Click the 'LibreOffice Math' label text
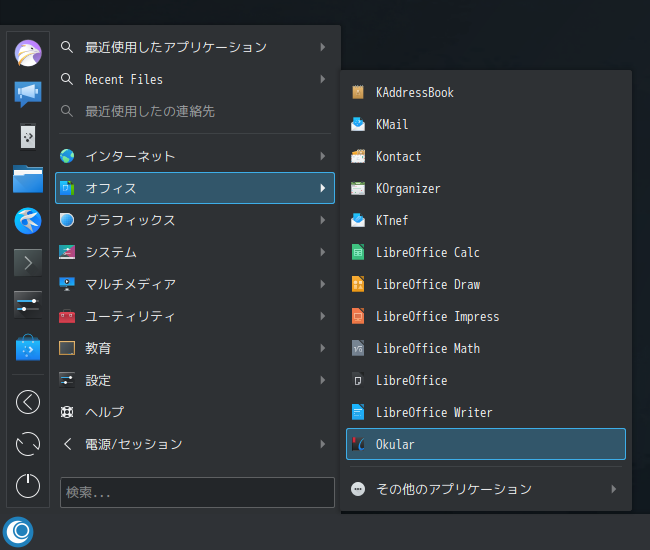 [x=428, y=349]
